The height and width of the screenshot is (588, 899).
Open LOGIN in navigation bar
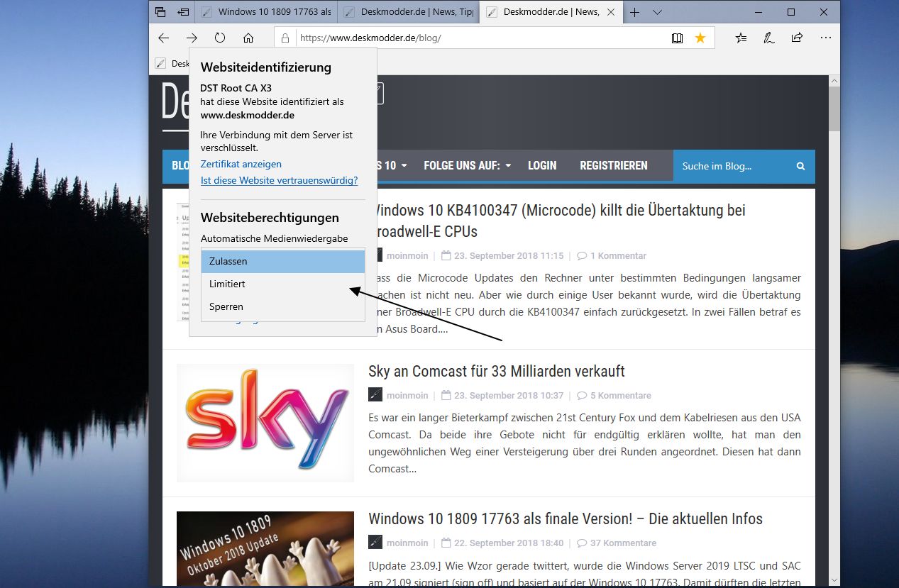(542, 165)
